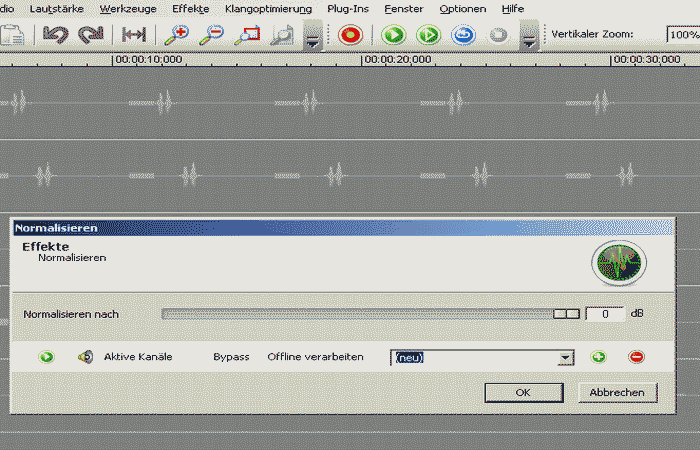Click the Undo arrow icon

[56, 35]
